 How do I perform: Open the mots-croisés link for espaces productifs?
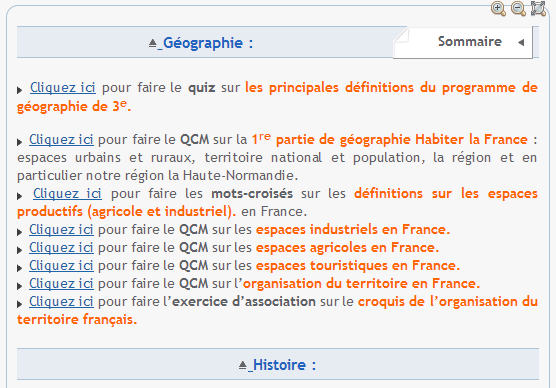(x=67, y=194)
